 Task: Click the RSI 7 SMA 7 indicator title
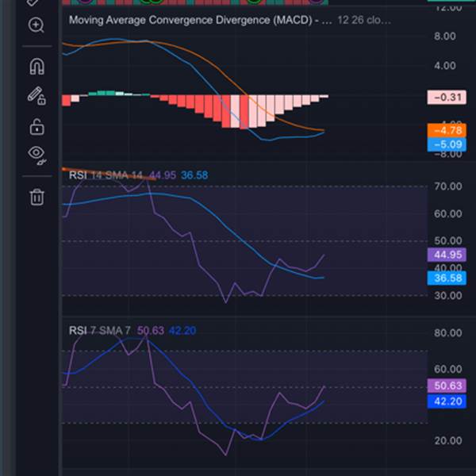pyautogui.click(x=100, y=331)
